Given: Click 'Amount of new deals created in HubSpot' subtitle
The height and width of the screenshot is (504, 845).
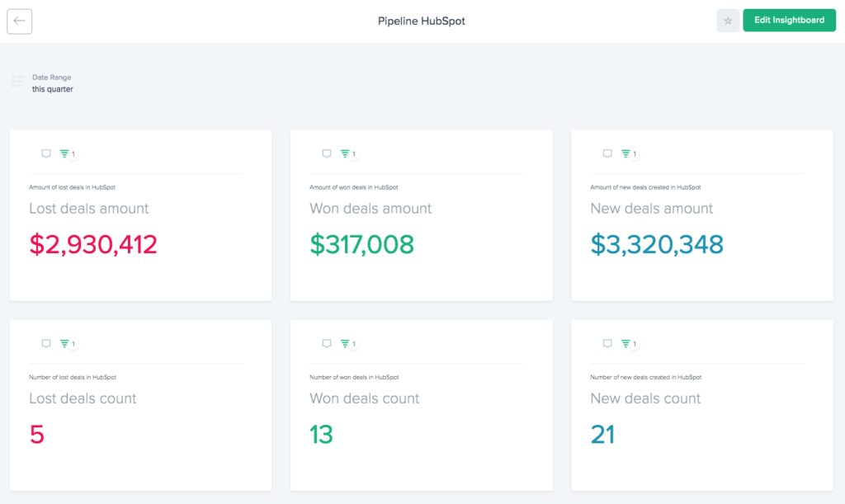Looking at the screenshot, I should (645, 187).
